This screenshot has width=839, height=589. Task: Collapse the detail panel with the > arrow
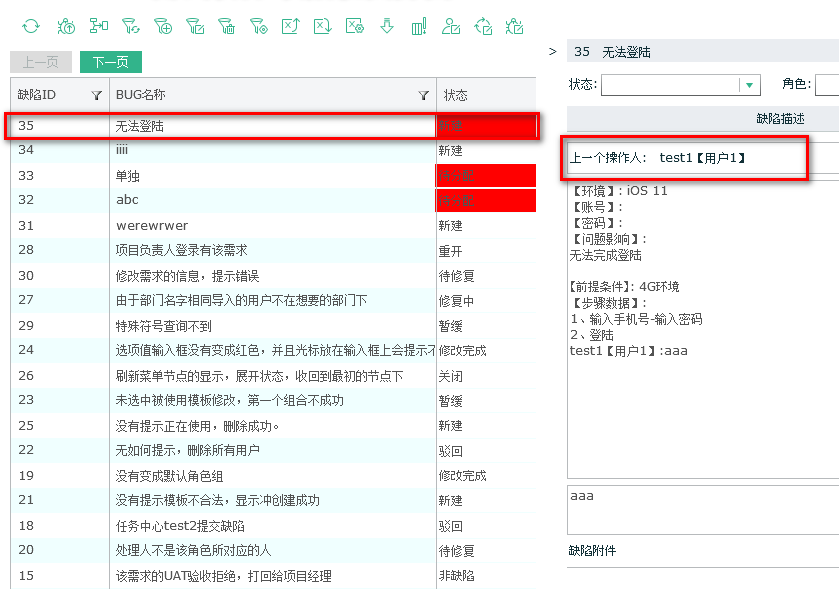(553, 51)
